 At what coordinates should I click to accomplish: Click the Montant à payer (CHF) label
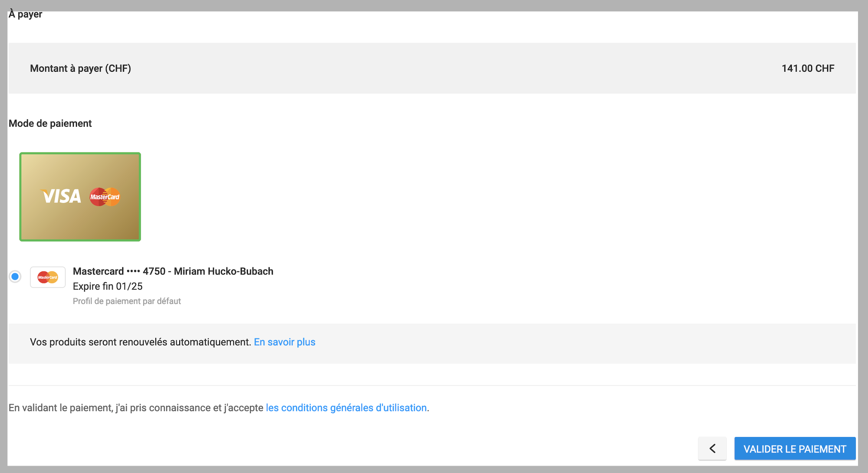[80, 69]
